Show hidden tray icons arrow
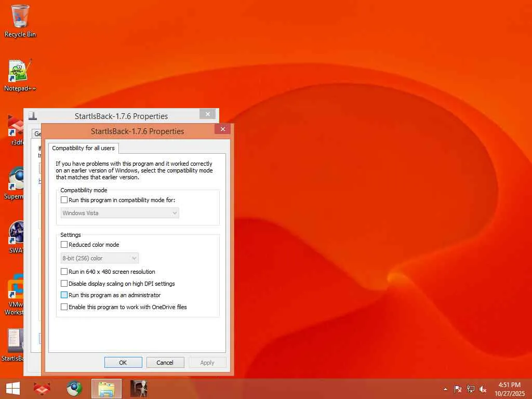 pos(445,389)
